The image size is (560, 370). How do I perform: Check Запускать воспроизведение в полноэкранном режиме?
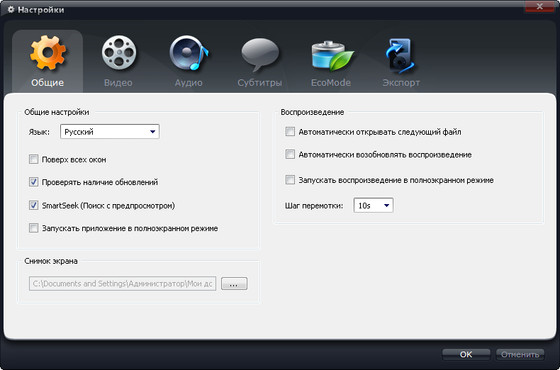[290, 180]
